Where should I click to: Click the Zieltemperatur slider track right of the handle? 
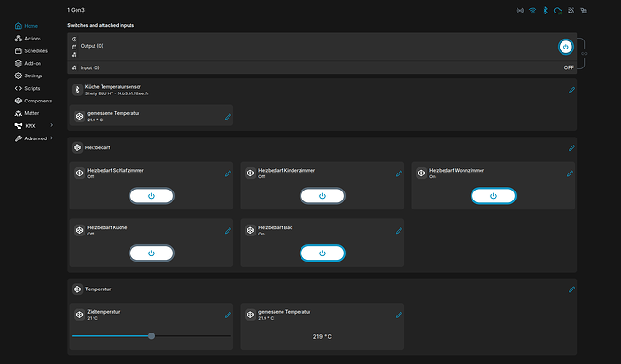(x=193, y=336)
